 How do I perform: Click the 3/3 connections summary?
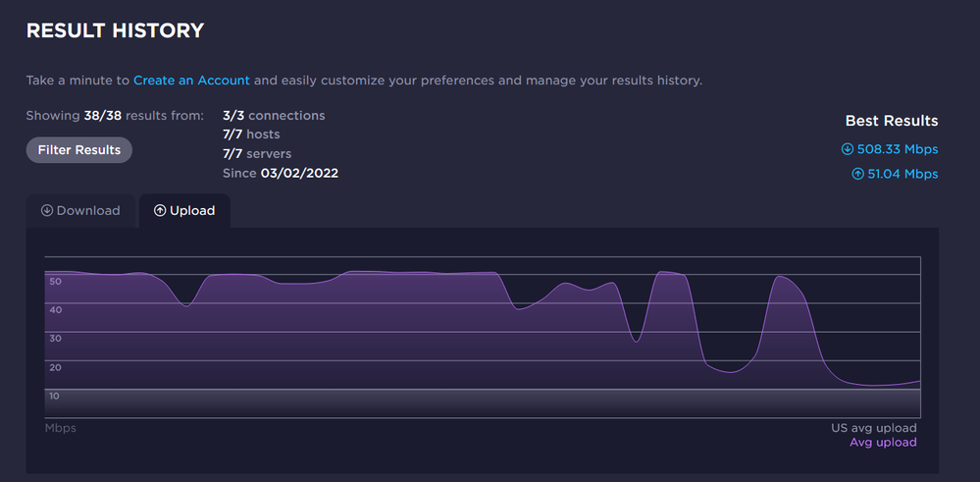274,116
